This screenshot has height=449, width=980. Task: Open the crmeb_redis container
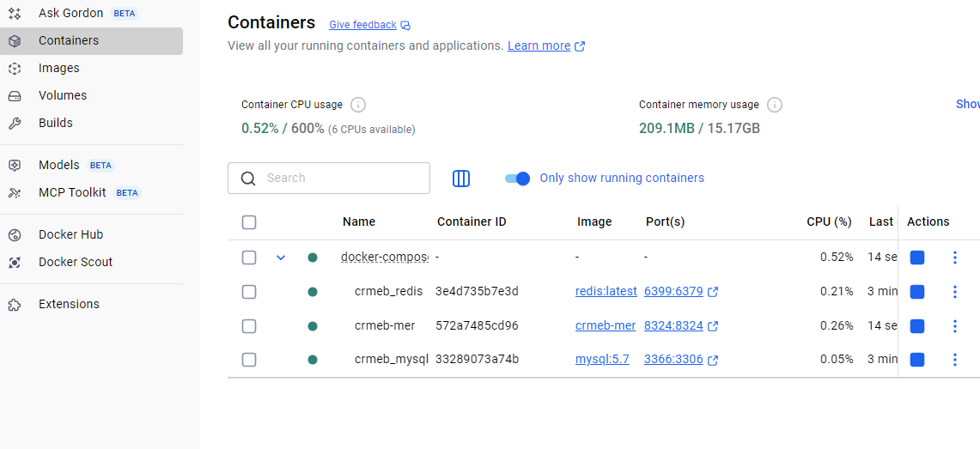[389, 291]
